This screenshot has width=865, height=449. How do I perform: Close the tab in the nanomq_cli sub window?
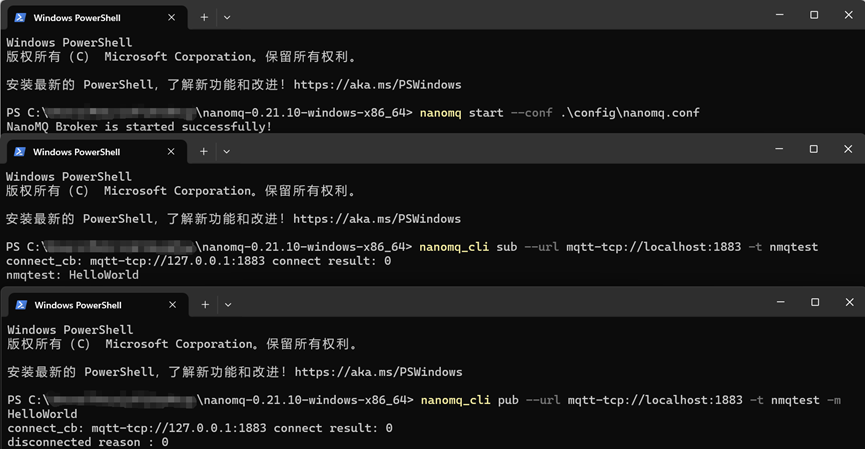click(x=172, y=152)
